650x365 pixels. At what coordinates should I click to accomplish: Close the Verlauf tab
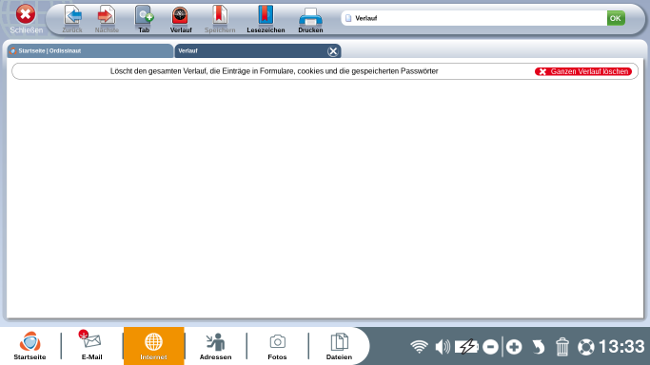pos(332,51)
